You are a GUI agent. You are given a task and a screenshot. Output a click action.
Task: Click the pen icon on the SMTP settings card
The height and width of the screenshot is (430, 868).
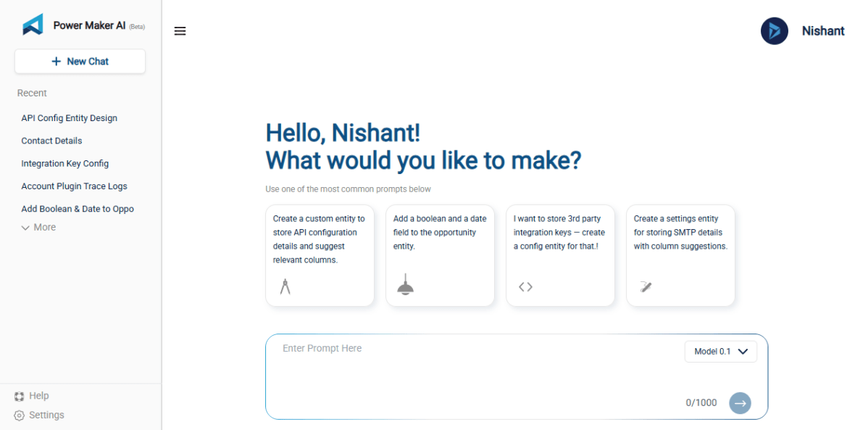[646, 285]
